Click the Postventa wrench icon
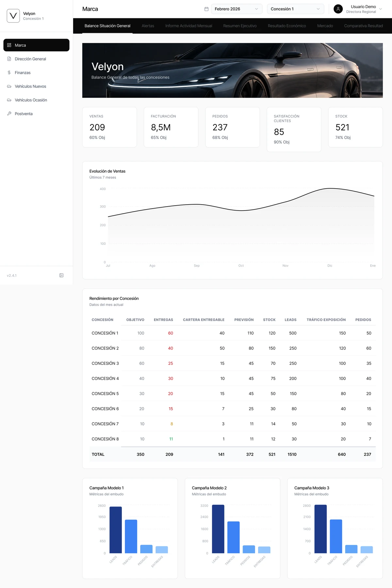Viewport: 392px width, 588px height. point(9,114)
